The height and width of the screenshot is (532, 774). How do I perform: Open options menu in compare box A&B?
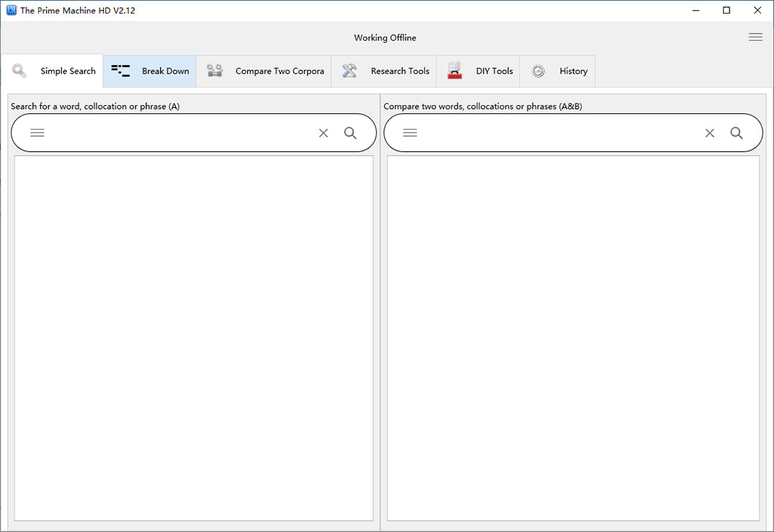[x=410, y=132]
